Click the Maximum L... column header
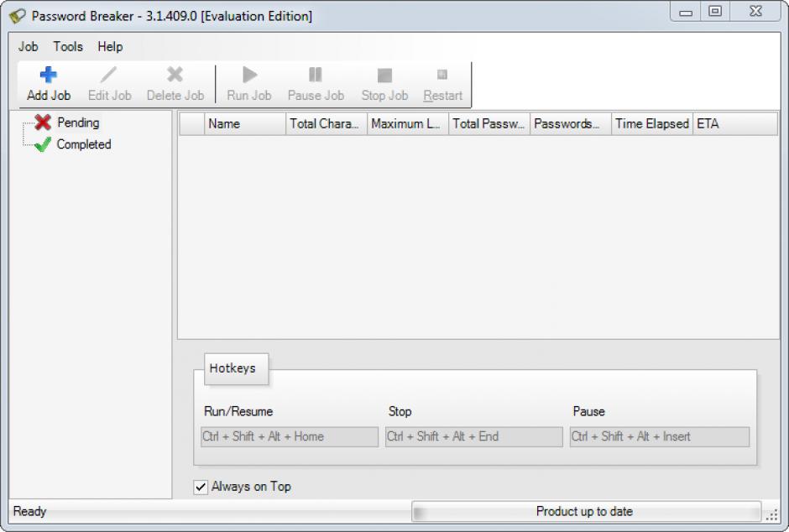 408,123
